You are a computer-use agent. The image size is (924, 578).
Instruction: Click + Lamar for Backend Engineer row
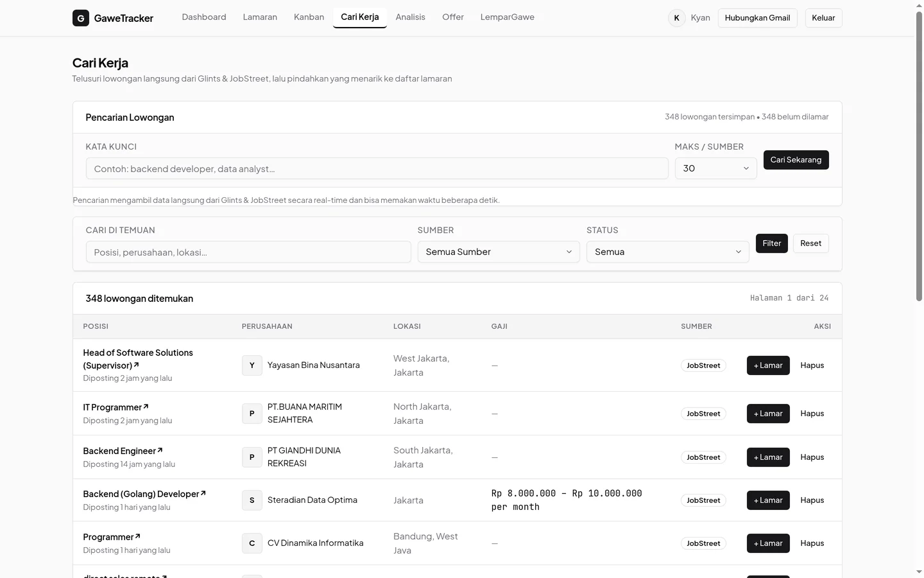(768, 457)
